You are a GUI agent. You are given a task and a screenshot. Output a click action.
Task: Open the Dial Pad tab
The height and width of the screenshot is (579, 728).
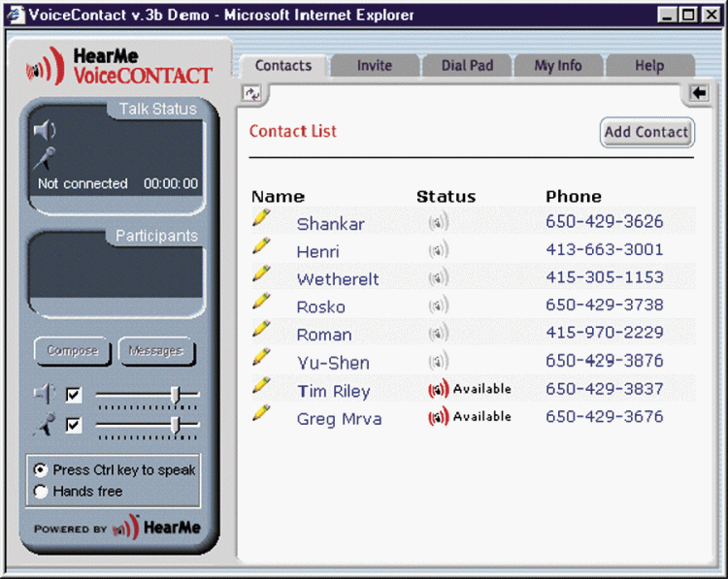click(467, 66)
